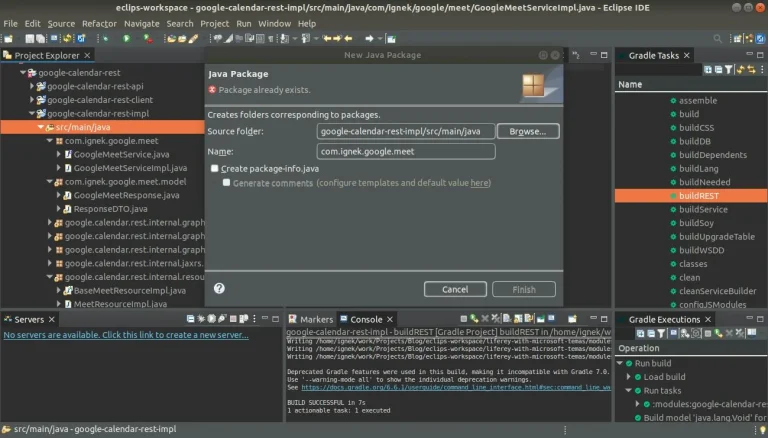768x438 pixels.
Task: Toggle the Generate comments checkbox
Action: coord(226,182)
